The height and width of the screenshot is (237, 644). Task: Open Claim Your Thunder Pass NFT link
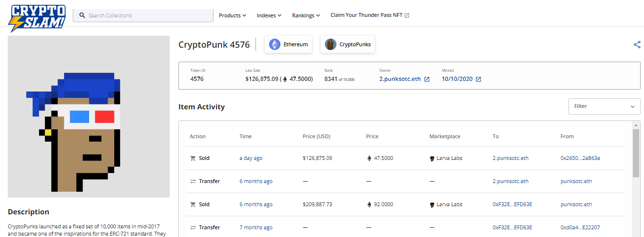[x=366, y=15]
